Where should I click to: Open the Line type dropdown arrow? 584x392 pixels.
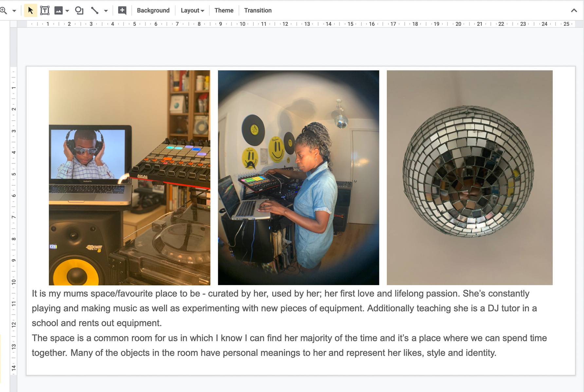[x=106, y=11]
